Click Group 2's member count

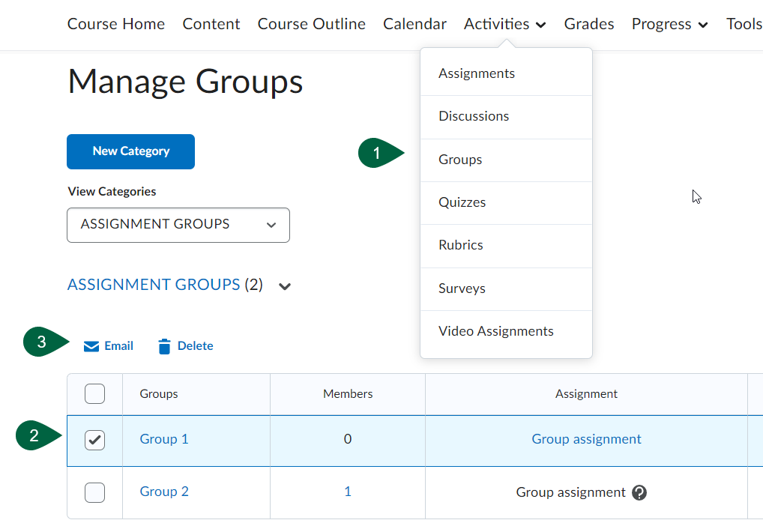pos(347,492)
